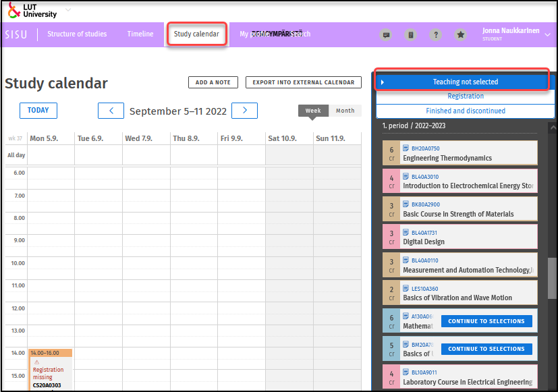The image size is (558, 392).
Task: Click the star favorites icon
Action: point(461,34)
